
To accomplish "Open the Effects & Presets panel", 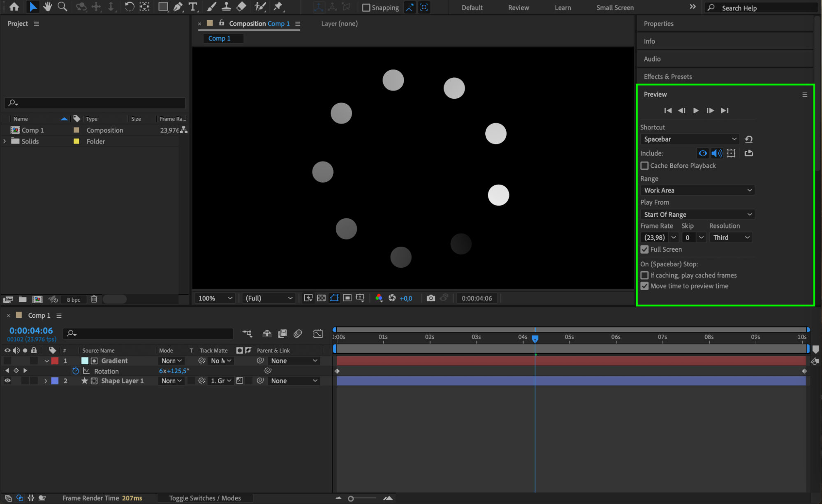I will 667,76.
